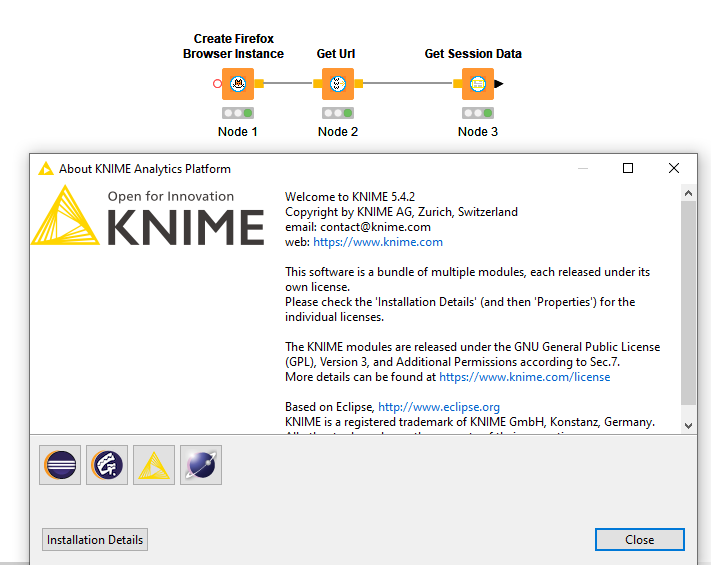This screenshot has height=565, width=711.
Task: Click the large KNIME Open for Innovation logo
Action: [148, 216]
